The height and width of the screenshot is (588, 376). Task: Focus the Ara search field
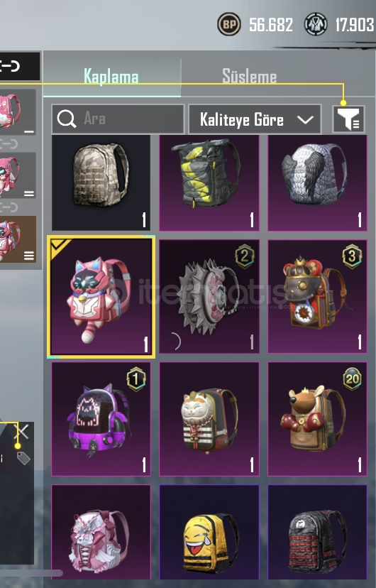(x=118, y=119)
